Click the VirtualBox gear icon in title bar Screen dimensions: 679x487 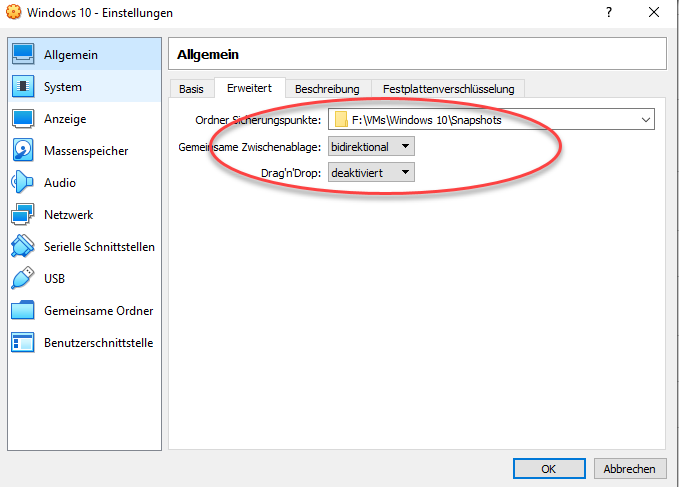[13, 12]
